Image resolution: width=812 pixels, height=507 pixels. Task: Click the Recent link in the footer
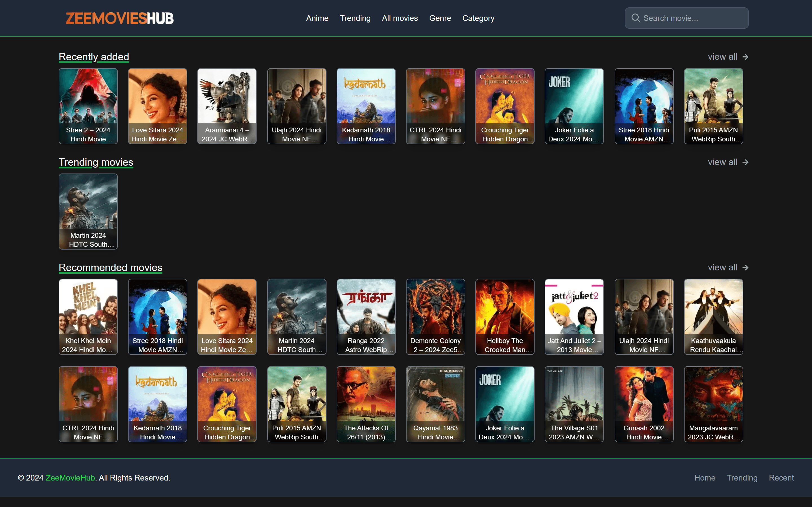click(781, 477)
